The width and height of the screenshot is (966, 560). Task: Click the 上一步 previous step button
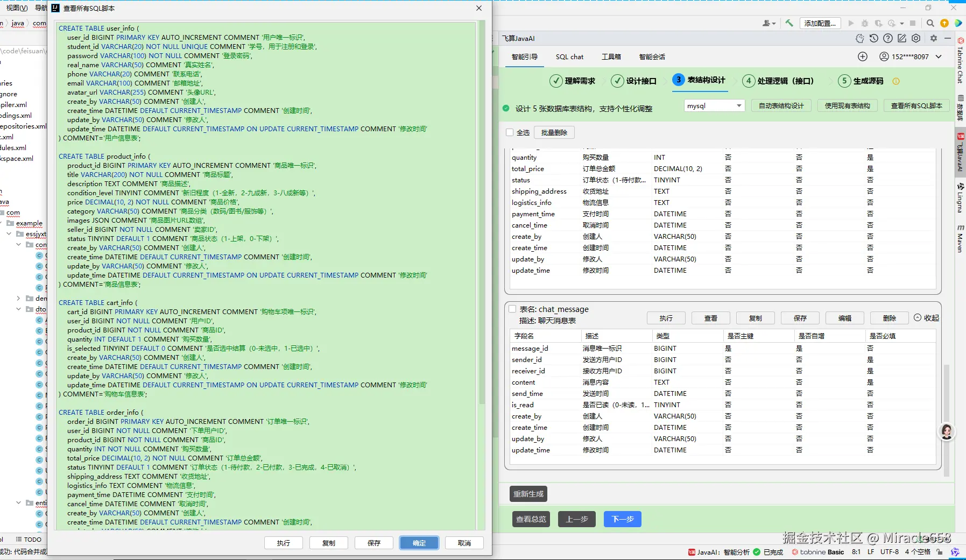(577, 519)
